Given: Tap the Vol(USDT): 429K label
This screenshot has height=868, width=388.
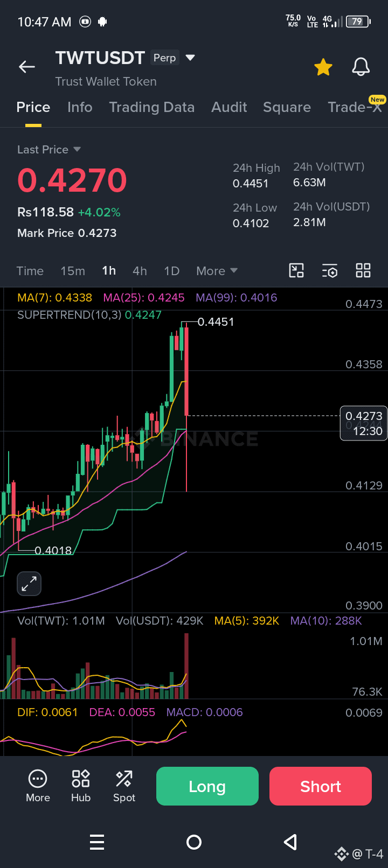Looking at the screenshot, I should tap(160, 621).
